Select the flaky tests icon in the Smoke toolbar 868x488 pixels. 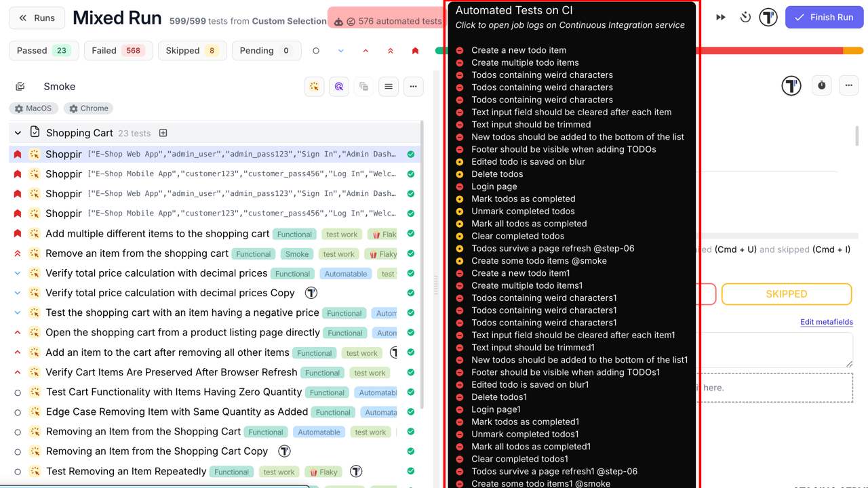[314, 86]
